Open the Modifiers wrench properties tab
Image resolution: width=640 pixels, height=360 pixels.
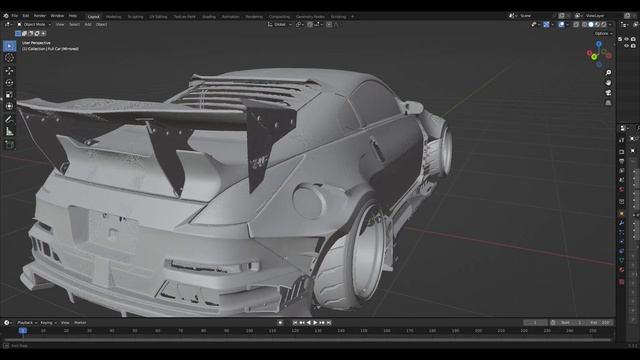tap(622, 223)
